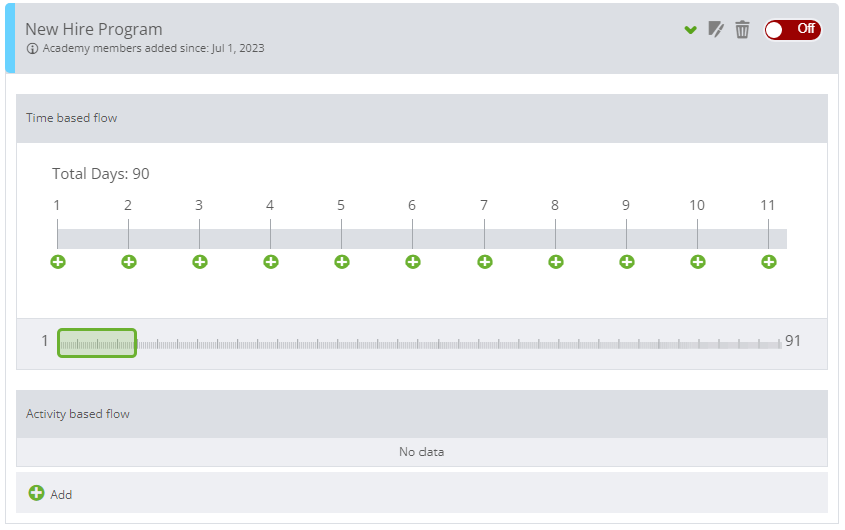Add activity on day 10 plus icon
This screenshot has height=530, width=845.
(x=697, y=261)
